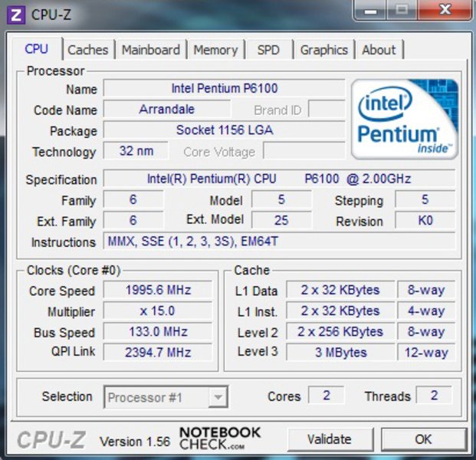Click the Level 3 value 3 MBytes
This screenshot has width=476, height=460.
click(340, 353)
